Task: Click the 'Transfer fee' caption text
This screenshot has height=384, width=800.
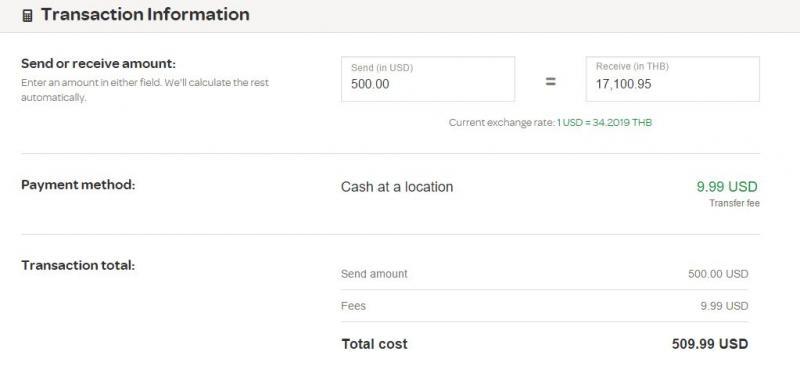Action: pyautogui.click(x=734, y=203)
